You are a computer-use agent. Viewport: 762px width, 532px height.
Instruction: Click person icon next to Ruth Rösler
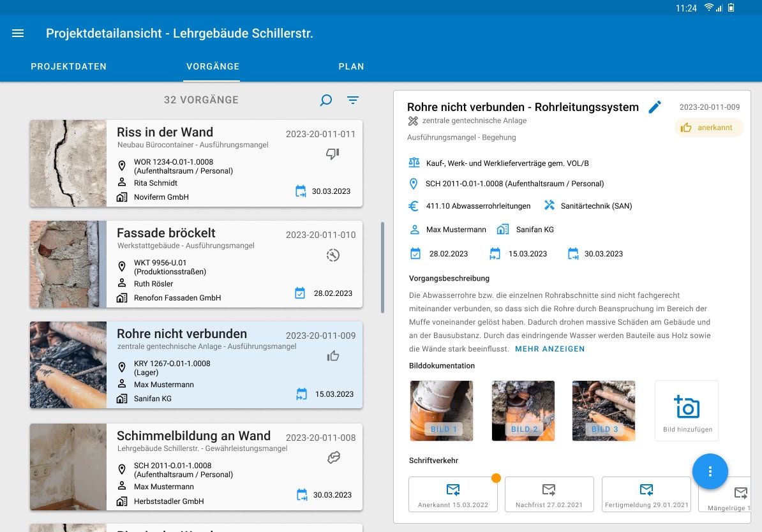122,283
